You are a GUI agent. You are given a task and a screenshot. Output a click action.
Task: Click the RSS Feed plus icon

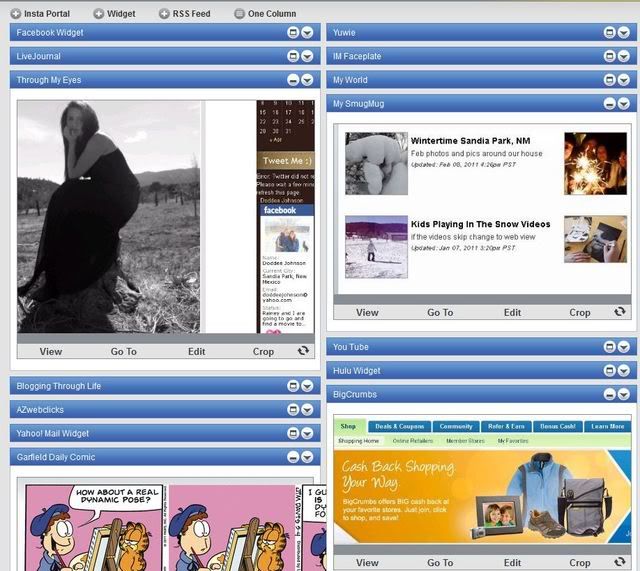coord(164,14)
